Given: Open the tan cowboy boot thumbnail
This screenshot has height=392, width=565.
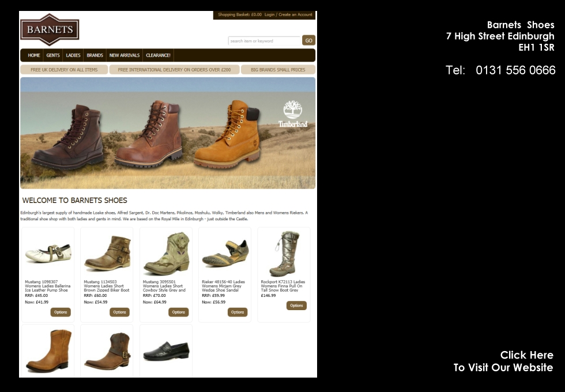Looking at the screenshot, I should click(48, 350).
